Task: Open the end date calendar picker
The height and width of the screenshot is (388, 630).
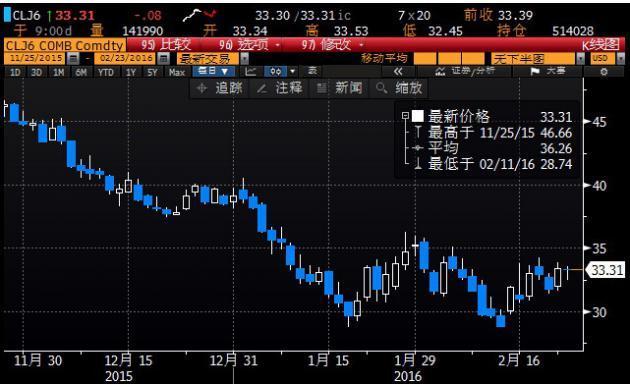Action: [163, 59]
